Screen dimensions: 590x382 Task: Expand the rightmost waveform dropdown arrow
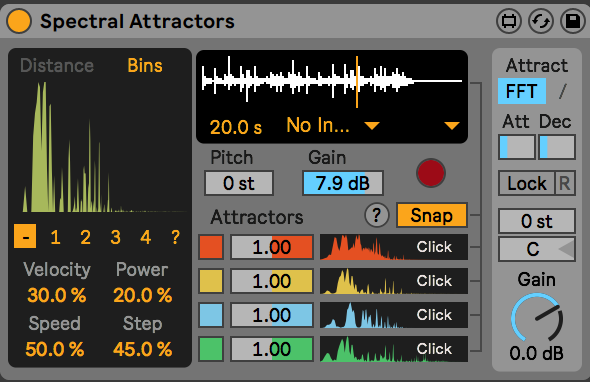point(451,125)
